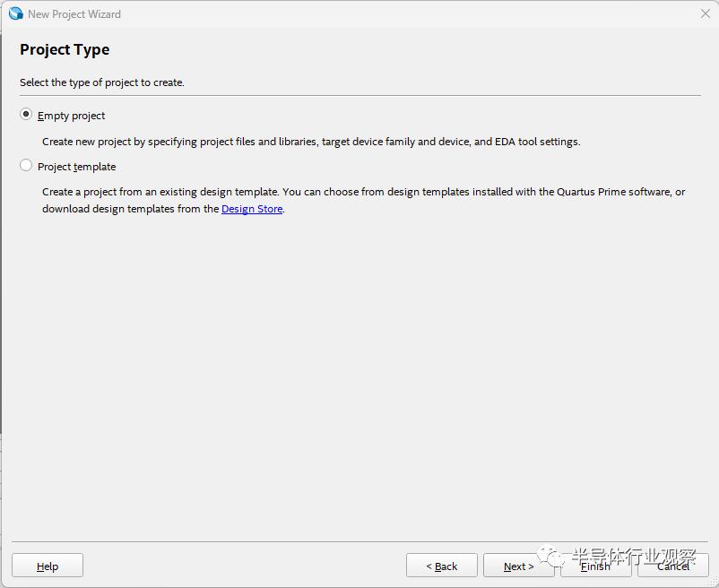Click 'Select the type of project to create' text

pos(102,82)
